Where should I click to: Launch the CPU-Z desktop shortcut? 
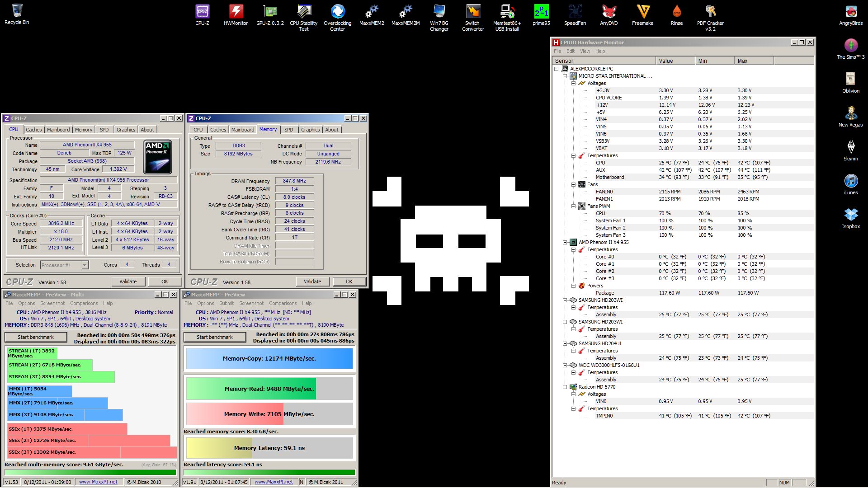202,14
